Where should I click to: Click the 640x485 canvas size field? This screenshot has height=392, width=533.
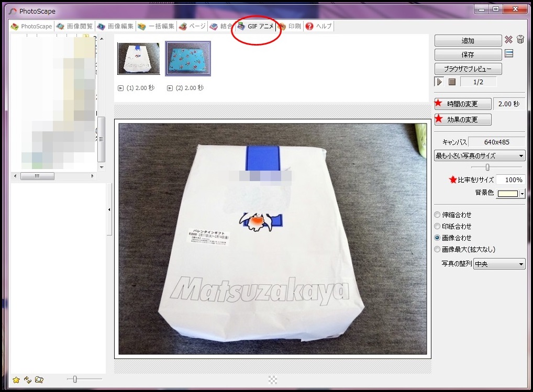[x=497, y=142]
